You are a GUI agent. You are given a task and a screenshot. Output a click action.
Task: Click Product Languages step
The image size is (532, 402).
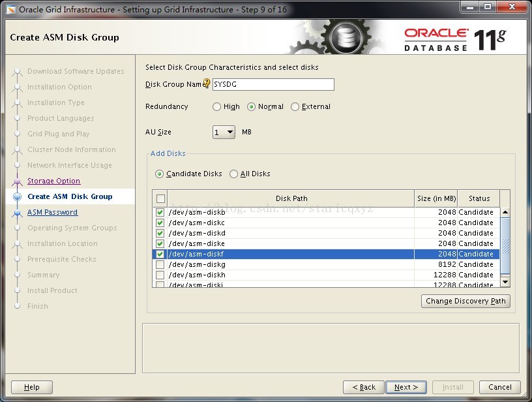pyautogui.click(x=61, y=118)
